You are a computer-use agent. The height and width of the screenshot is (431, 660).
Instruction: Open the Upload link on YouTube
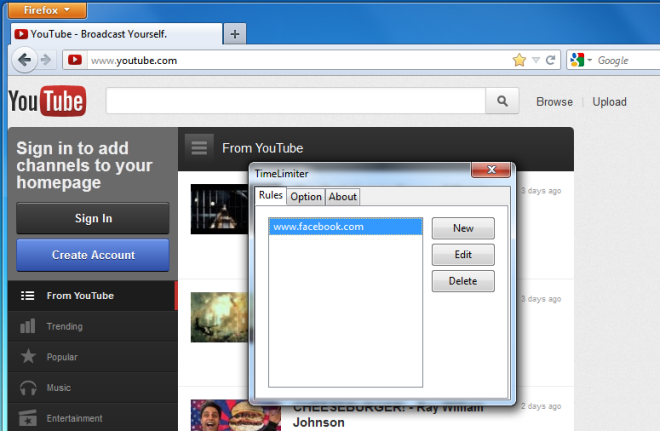(x=609, y=102)
